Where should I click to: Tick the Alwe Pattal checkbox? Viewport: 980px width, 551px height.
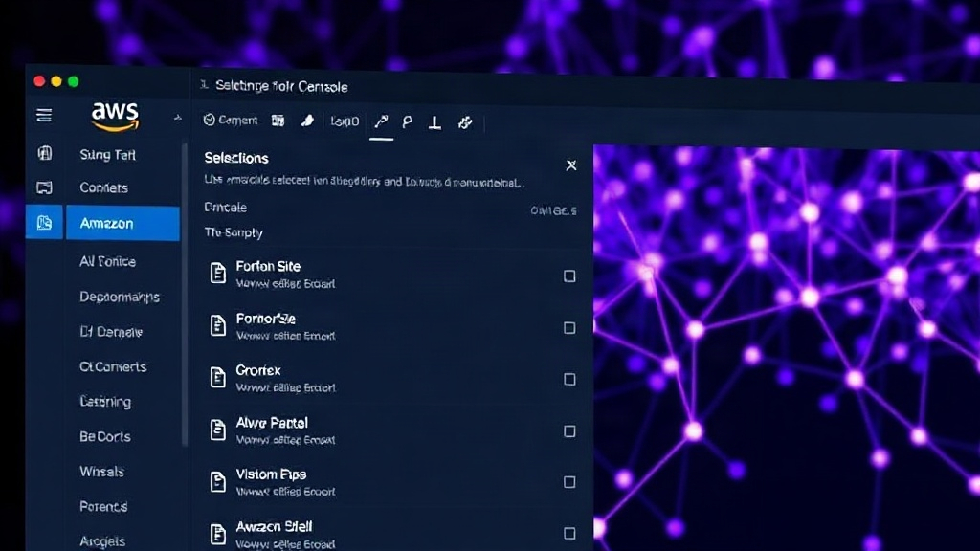pos(569,431)
